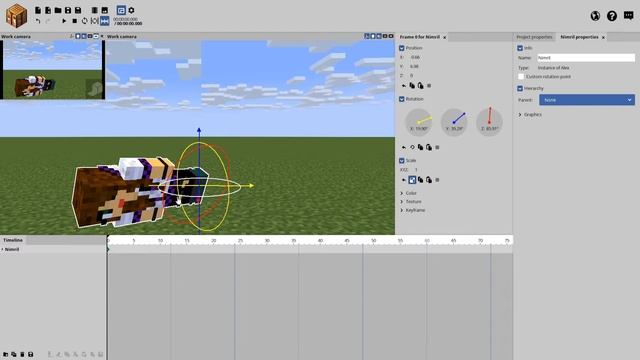The height and width of the screenshot is (360, 640).
Task: Delete timeline with the trash icon
Action: click(22, 354)
